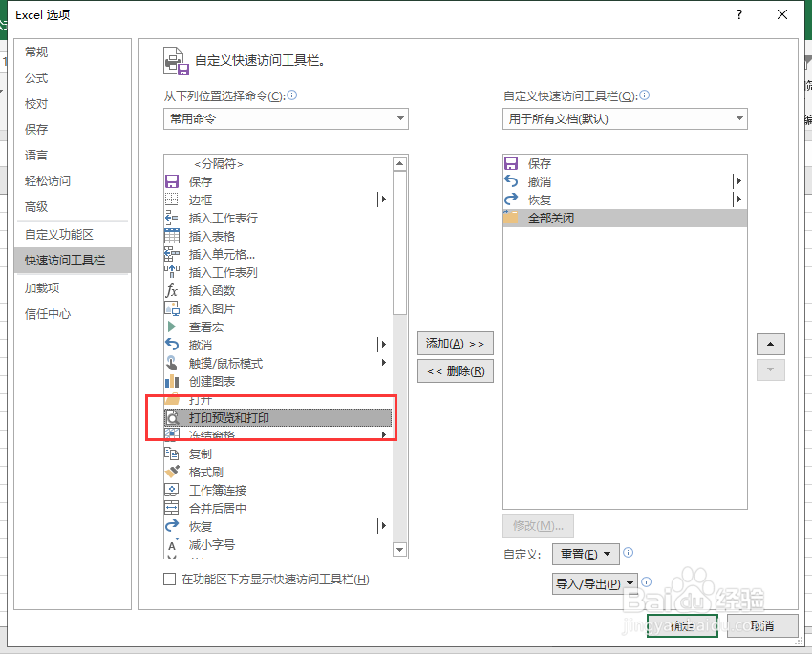Expand 恢复 arrow in right toolbar list
The height and width of the screenshot is (654, 812).
pos(739,200)
